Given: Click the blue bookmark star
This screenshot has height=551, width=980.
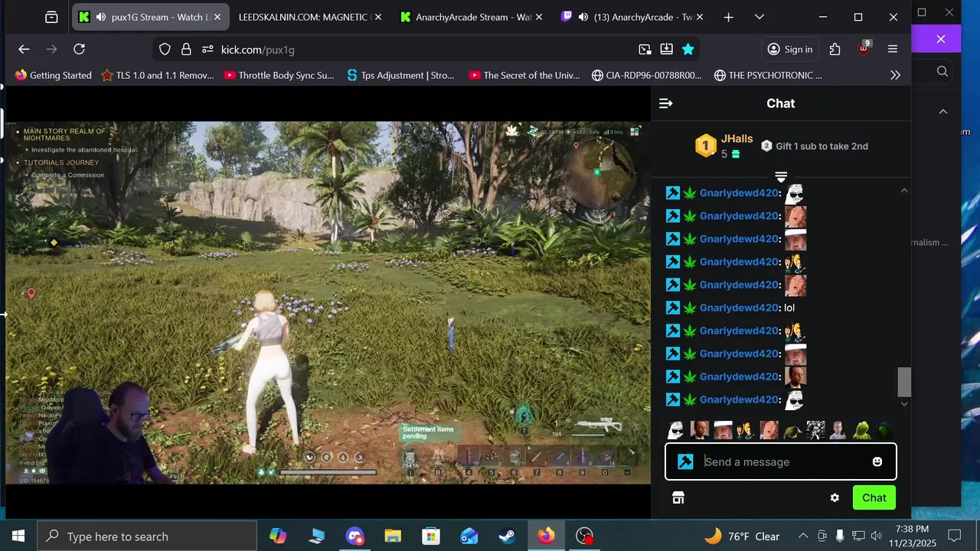Looking at the screenshot, I should click(x=688, y=49).
